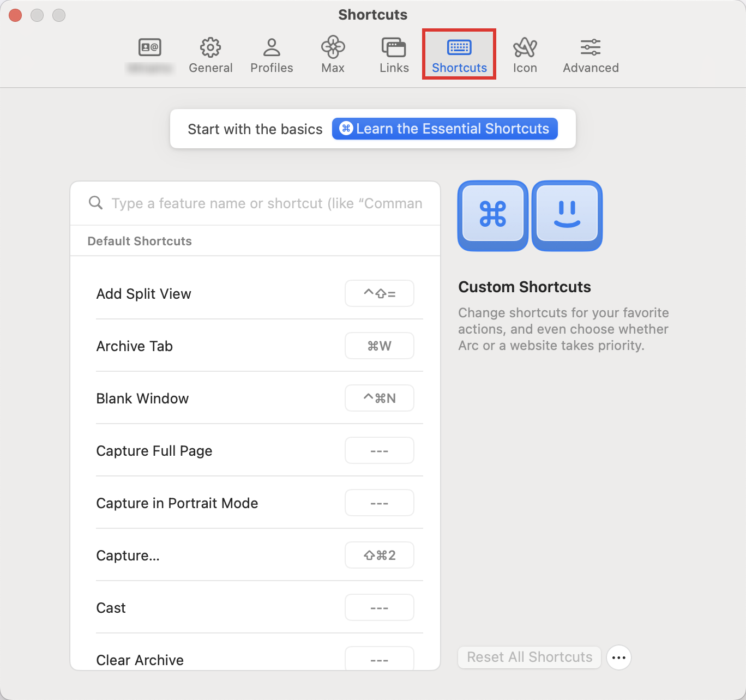This screenshot has height=700, width=746.
Task: Click the account card icon in toolbar
Action: (149, 48)
